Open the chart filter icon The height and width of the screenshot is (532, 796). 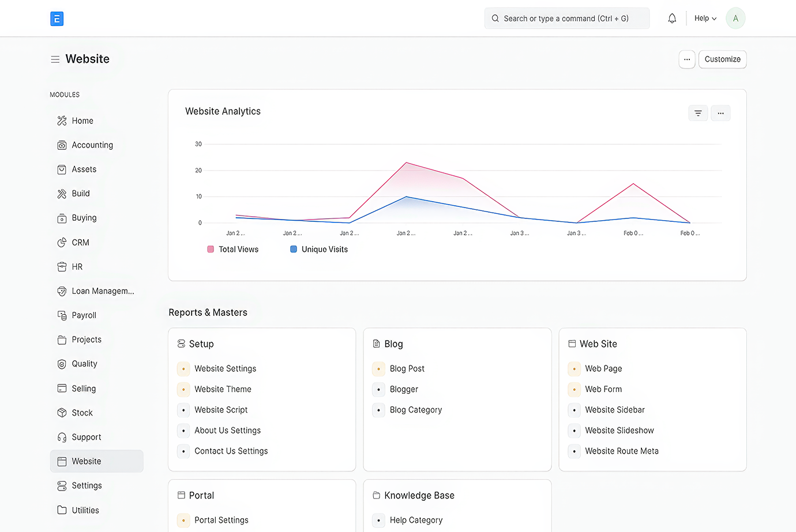pyautogui.click(x=698, y=113)
